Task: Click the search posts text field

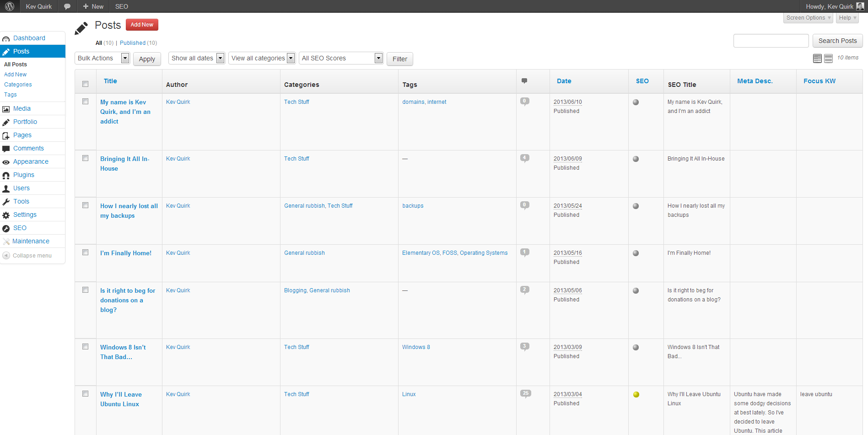Action: (x=771, y=41)
